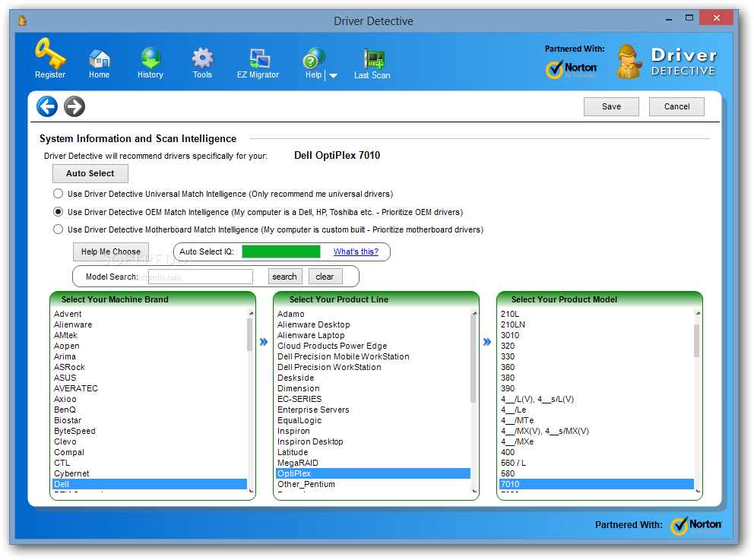Click the model search button
This screenshot has height=560, width=754.
pyautogui.click(x=285, y=277)
